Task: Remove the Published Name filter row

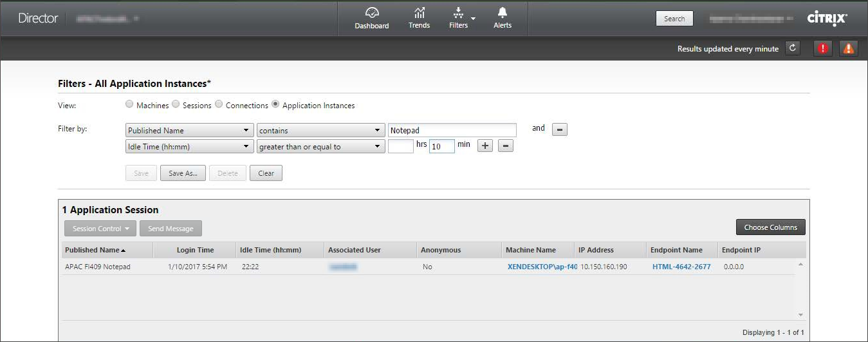Action: (559, 130)
